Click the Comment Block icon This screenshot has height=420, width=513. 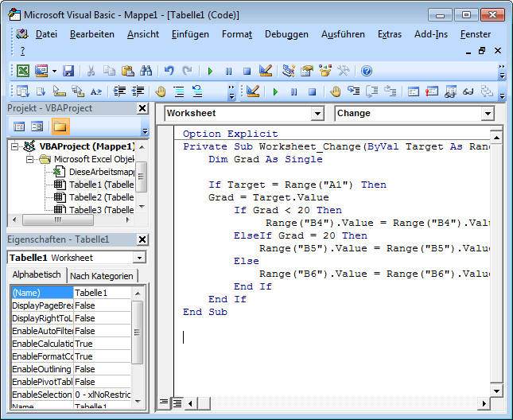(179, 91)
